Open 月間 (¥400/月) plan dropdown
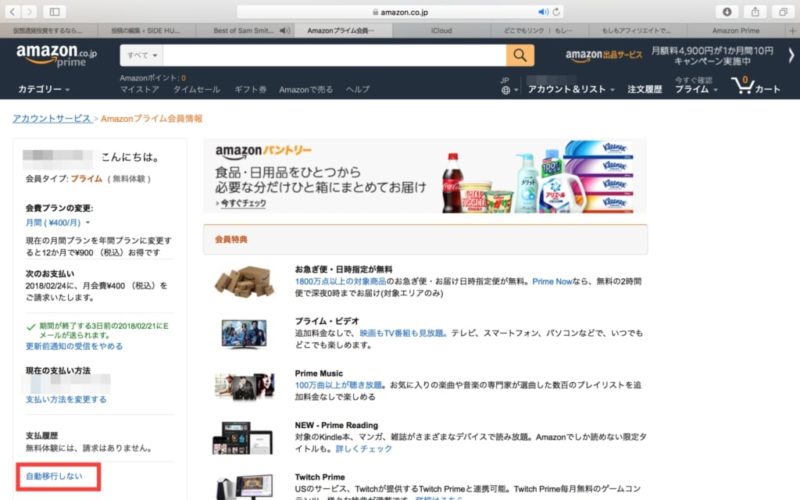The height and width of the screenshot is (500, 800). click(x=58, y=222)
